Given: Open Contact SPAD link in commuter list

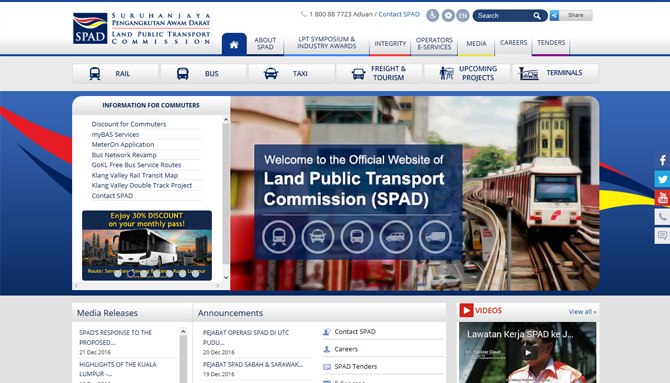Looking at the screenshot, I should tap(112, 196).
